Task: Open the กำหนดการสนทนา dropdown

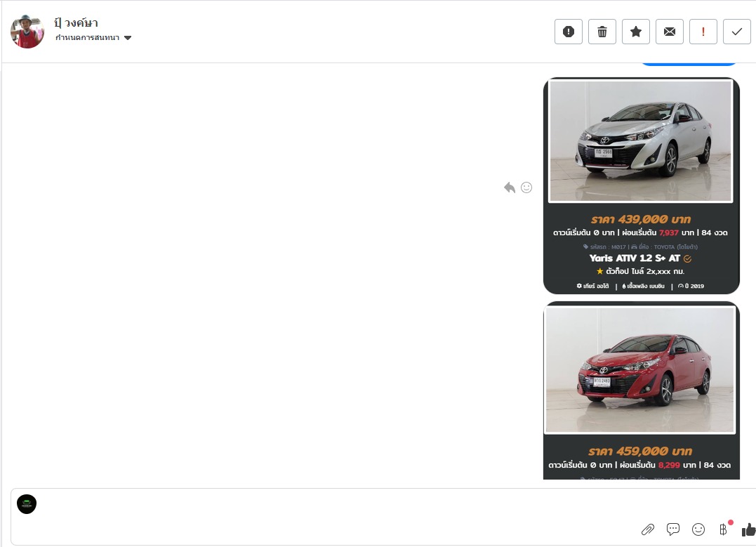Action: point(88,38)
